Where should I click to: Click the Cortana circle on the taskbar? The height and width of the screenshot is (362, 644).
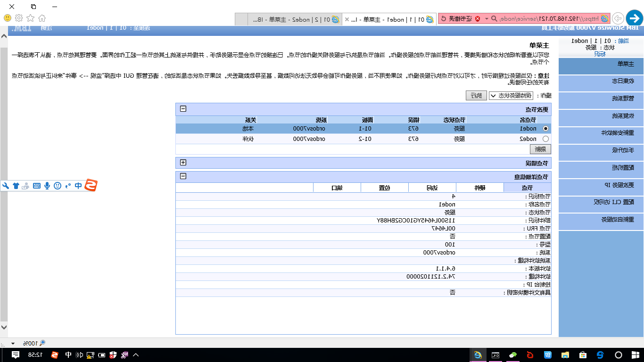pos(618,354)
